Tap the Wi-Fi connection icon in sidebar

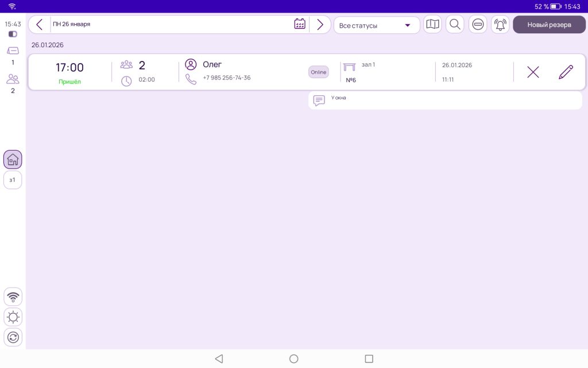(13, 297)
